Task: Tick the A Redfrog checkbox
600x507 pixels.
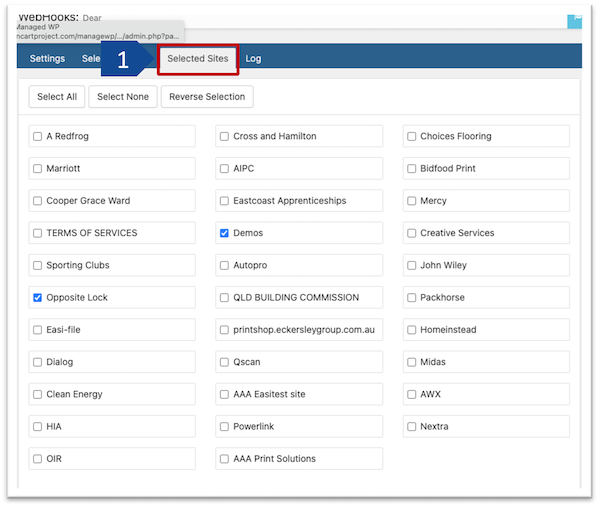Action: (x=38, y=137)
